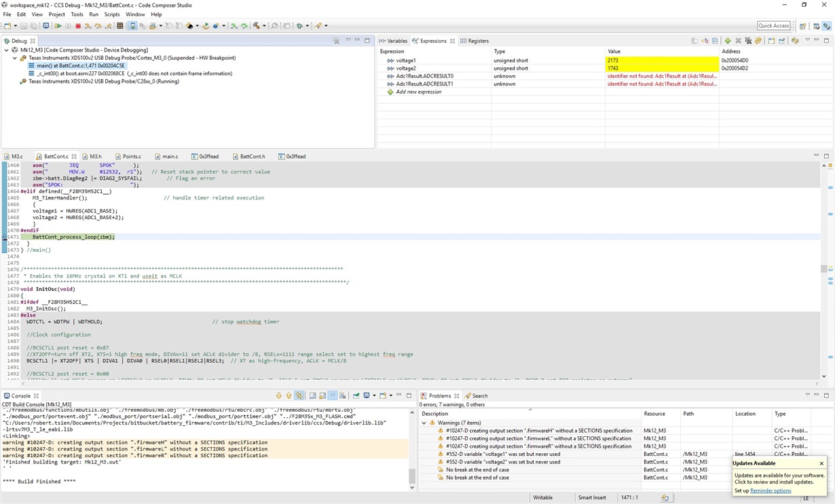Viewport: 835px width, 504px height.
Task: Toggle the Word Wrap icon in the Console
Action: tap(333, 395)
